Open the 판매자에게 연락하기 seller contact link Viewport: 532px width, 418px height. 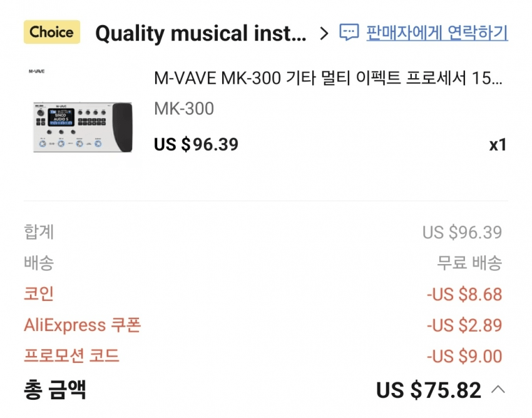[x=436, y=33]
